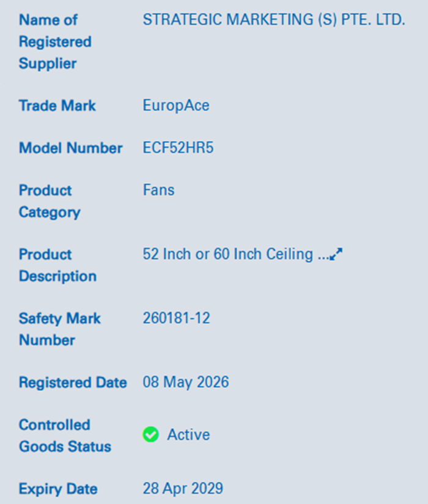Image resolution: width=428 pixels, height=504 pixels.
Task: Click the Product Category field label
Action: (x=50, y=202)
